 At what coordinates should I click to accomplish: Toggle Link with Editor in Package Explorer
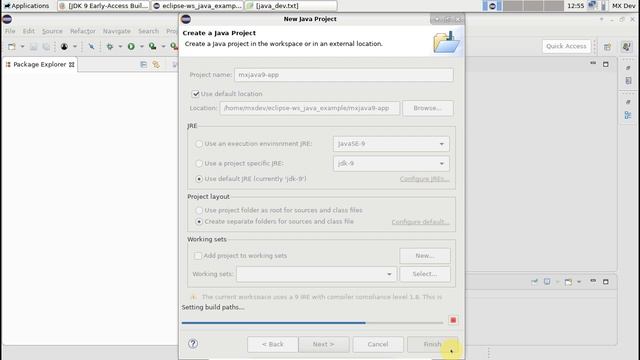[x=156, y=64]
